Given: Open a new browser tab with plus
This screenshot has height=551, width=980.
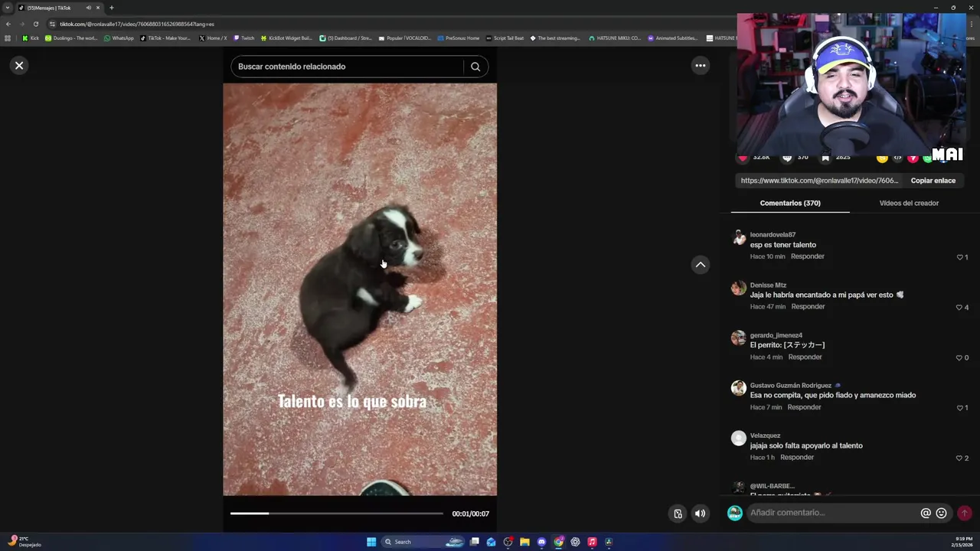Looking at the screenshot, I should 111,8.
